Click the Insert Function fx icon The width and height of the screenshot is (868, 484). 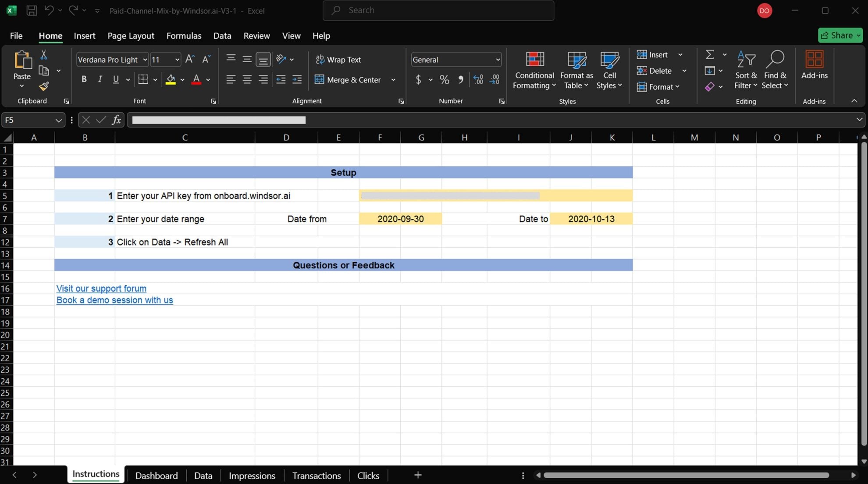[116, 120]
